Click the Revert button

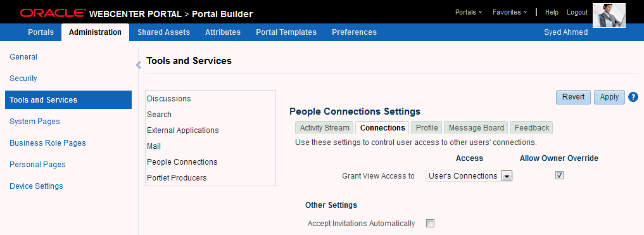click(x=573, y=97)
